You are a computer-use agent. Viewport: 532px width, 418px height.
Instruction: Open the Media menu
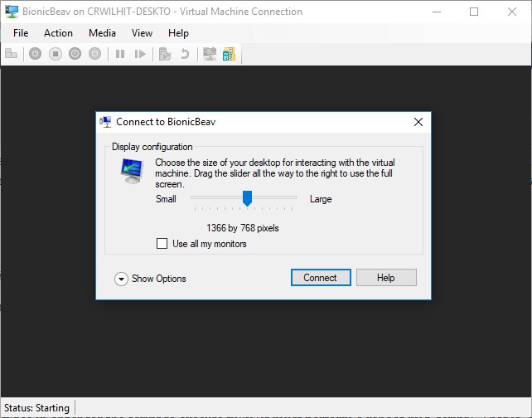click(102, 33)
